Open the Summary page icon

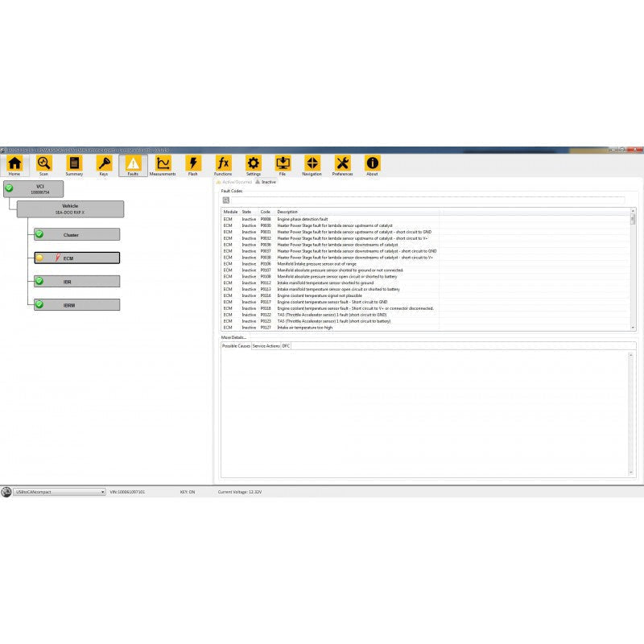(x=74, y=164)
